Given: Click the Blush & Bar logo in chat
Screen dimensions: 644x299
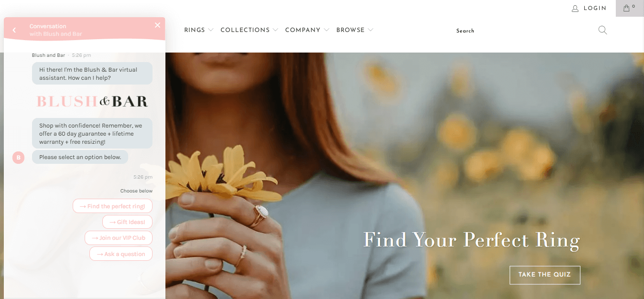Looking at the screenshot, I should click(92, 101).
